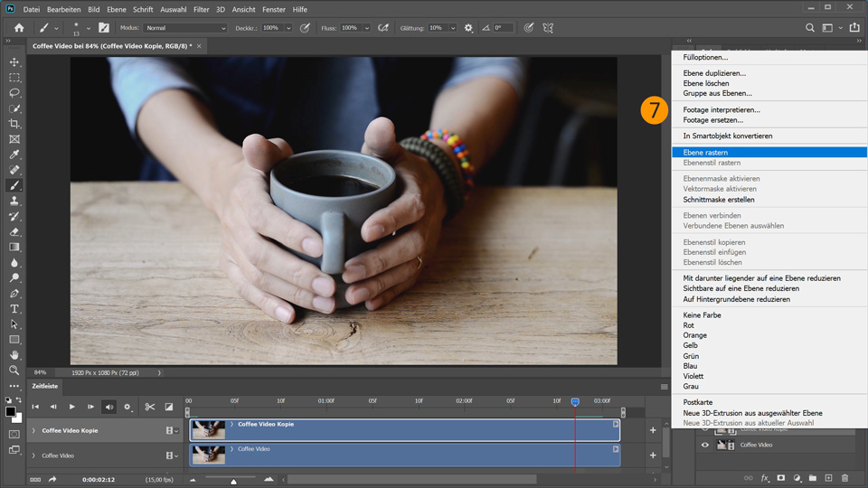Click the timeline zoom slider handle
This screenshot has width=868, height=488.
[x=233, y=482]
